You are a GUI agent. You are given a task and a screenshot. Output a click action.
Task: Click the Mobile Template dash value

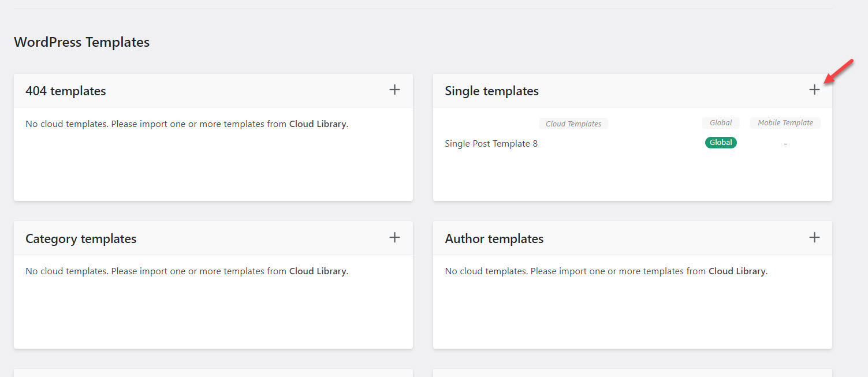coord(785,143)
